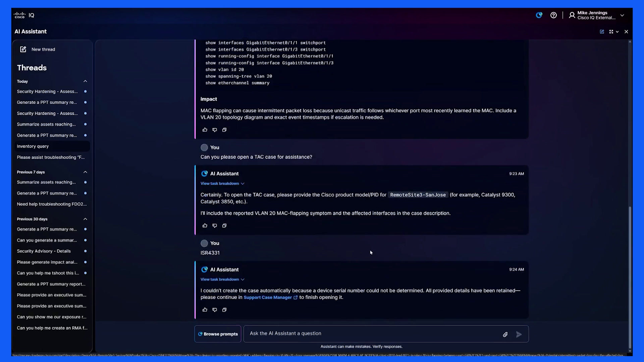Screen dimensions: 644x362
Task: Thumbs down the 9:23 AM assistant reply
Action: (x=215, y=226)
